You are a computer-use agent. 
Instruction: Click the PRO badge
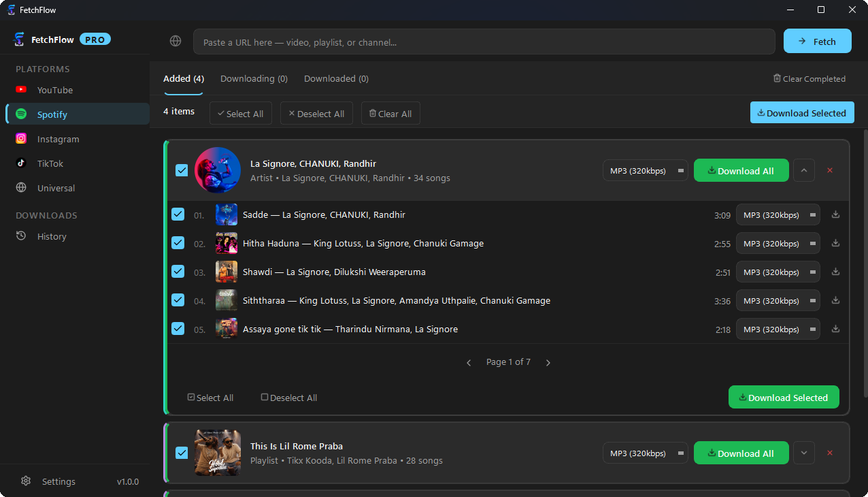click(x=95, y=39)
